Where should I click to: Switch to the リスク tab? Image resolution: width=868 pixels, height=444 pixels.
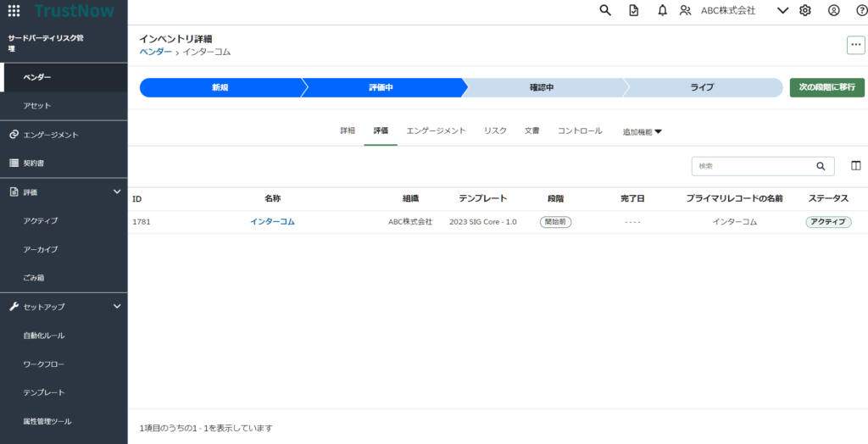(x=495, y=130)
